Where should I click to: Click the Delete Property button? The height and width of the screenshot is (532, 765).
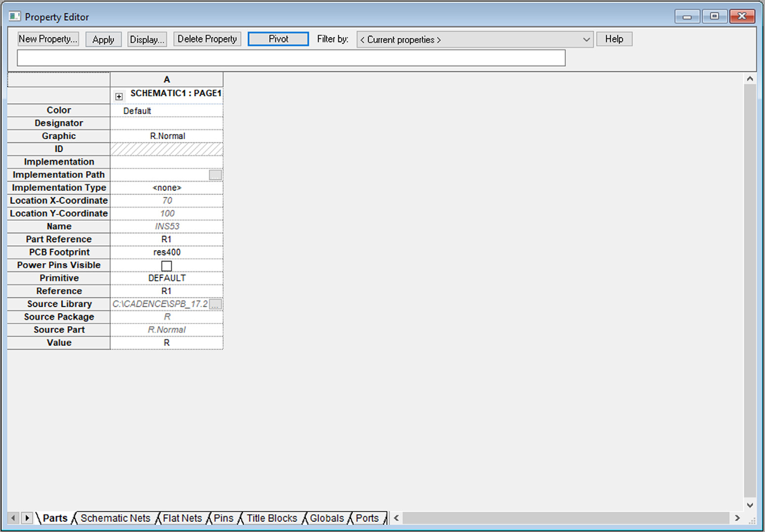tap(207, 39)
